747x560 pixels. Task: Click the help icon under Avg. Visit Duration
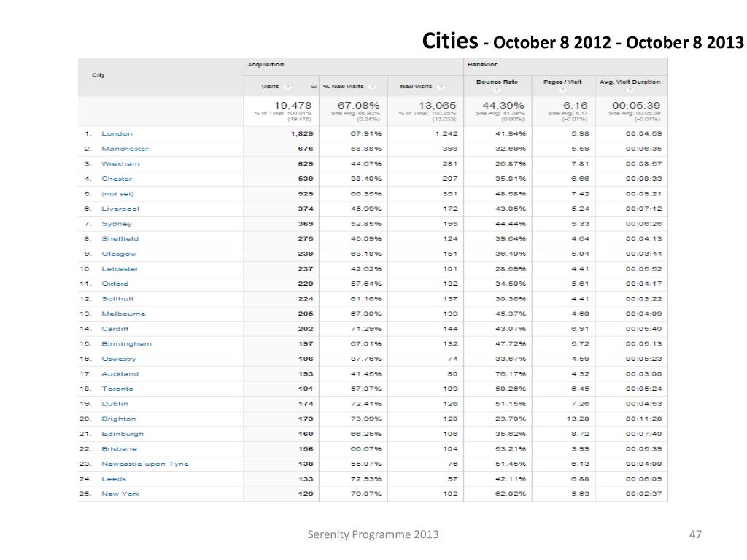(x=630, y=90)
